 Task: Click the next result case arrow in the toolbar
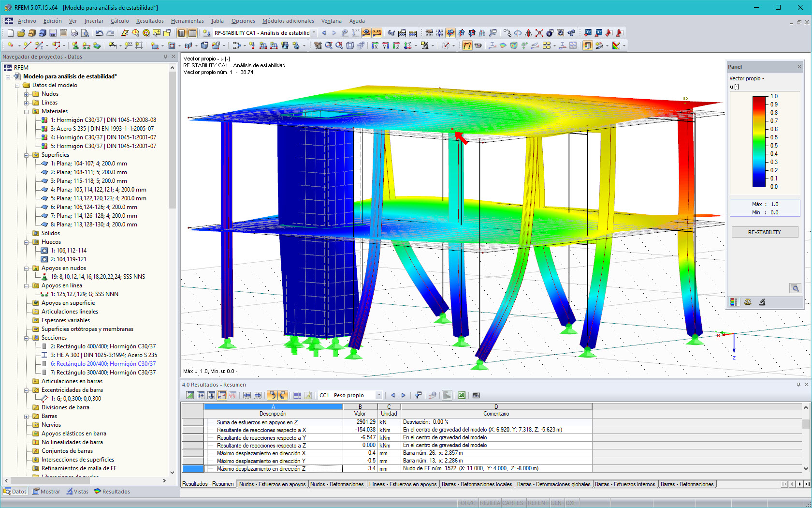334,33
